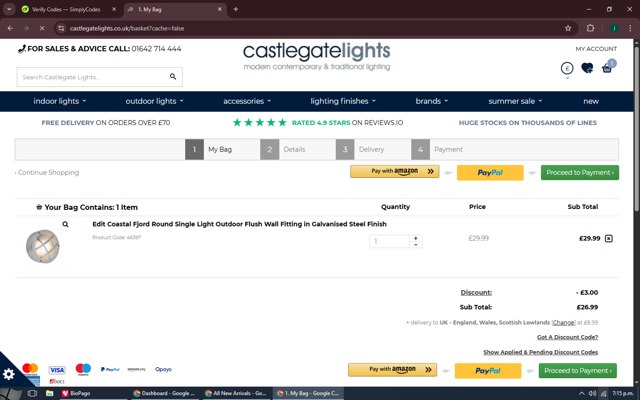Open My Account link
Screen dimensions: 640x400
click(x=596, y=49)
